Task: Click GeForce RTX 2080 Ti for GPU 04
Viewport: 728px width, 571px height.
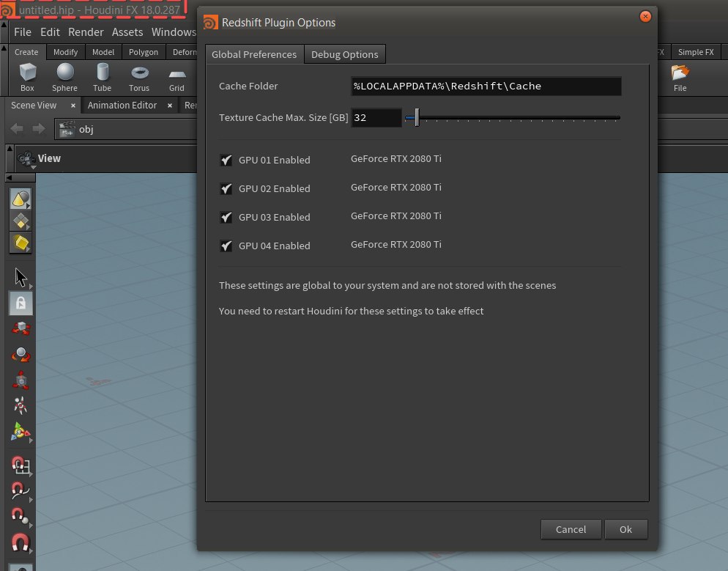Action: tap(396, 245)
